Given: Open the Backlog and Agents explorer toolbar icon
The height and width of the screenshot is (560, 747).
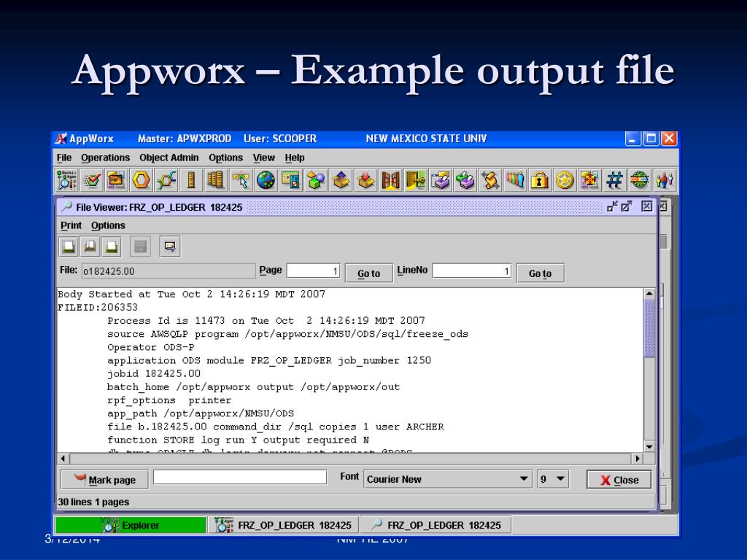Looking at the screenshot, I should pyautogui.click(x=66, y=181).
